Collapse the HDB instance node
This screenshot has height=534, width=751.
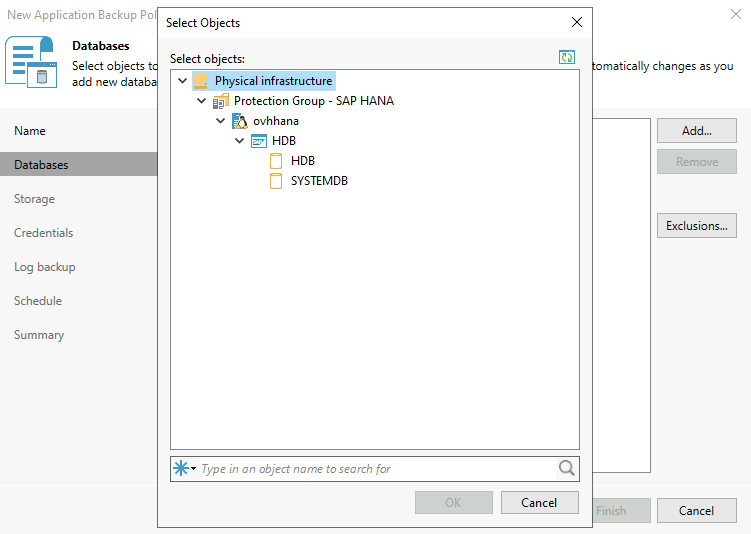(240, 141)
